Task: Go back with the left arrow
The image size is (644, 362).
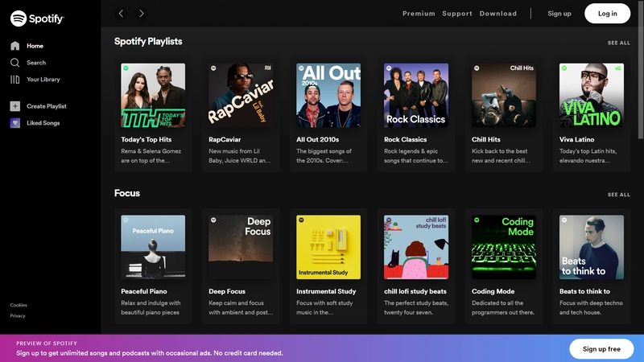Action: [121, 14]
